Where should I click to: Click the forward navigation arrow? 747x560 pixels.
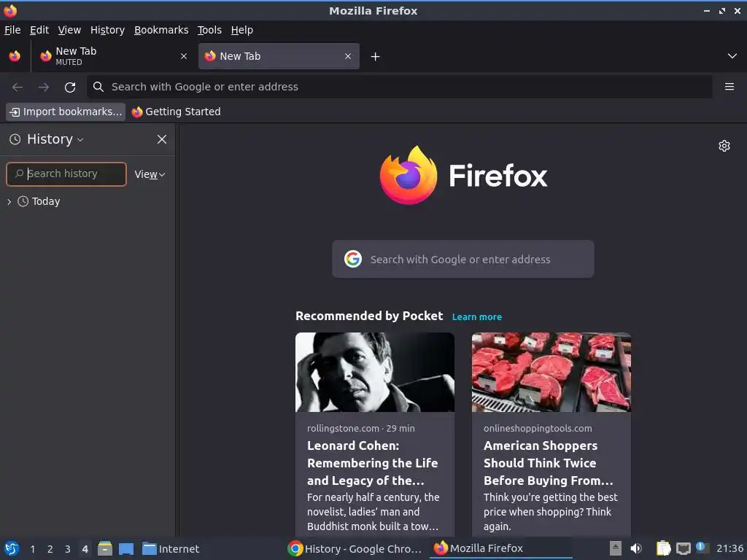click(x=44, y=87)
